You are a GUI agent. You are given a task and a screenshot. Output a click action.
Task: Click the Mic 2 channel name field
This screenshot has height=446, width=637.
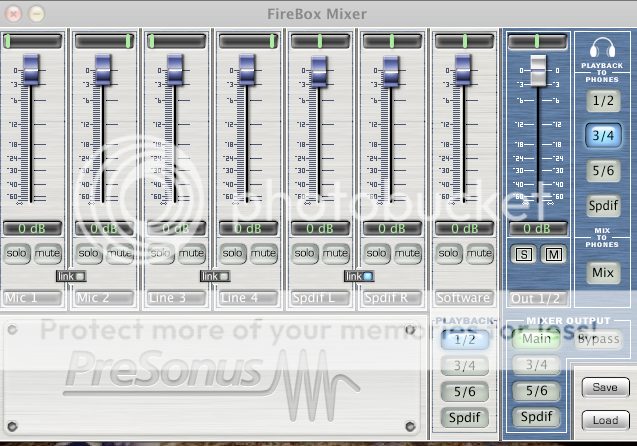pos(104,298)
